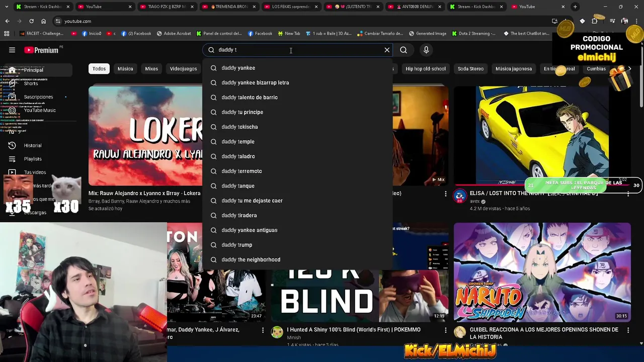Select the 'Videojuegos' filter chip

click(183, 68)
